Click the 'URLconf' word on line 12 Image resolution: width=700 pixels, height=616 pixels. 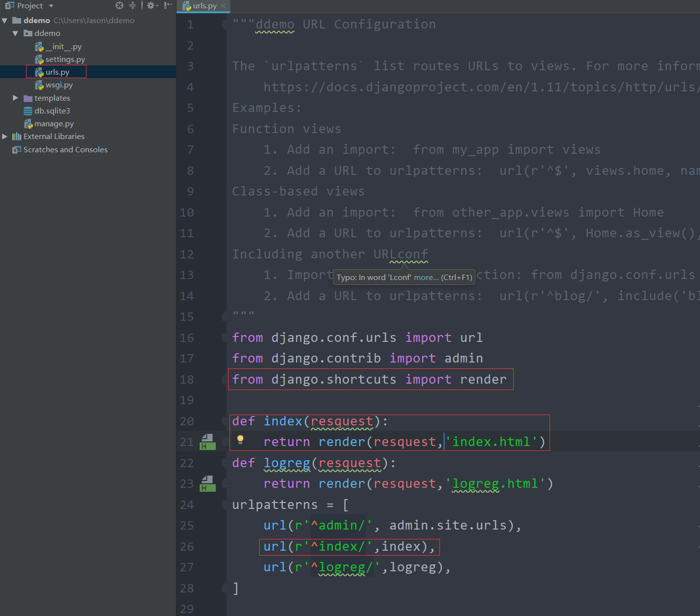pos(401,254)
